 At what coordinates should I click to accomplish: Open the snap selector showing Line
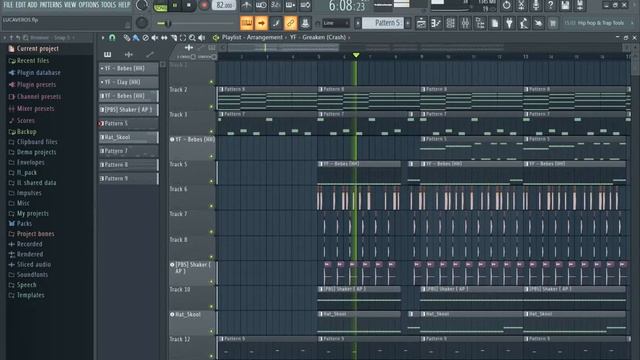[336, 23]
